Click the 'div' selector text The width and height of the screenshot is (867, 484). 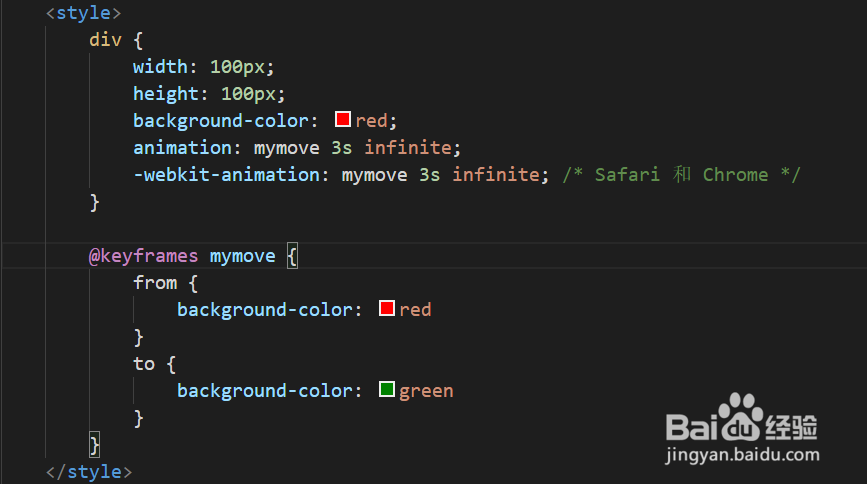105,40
